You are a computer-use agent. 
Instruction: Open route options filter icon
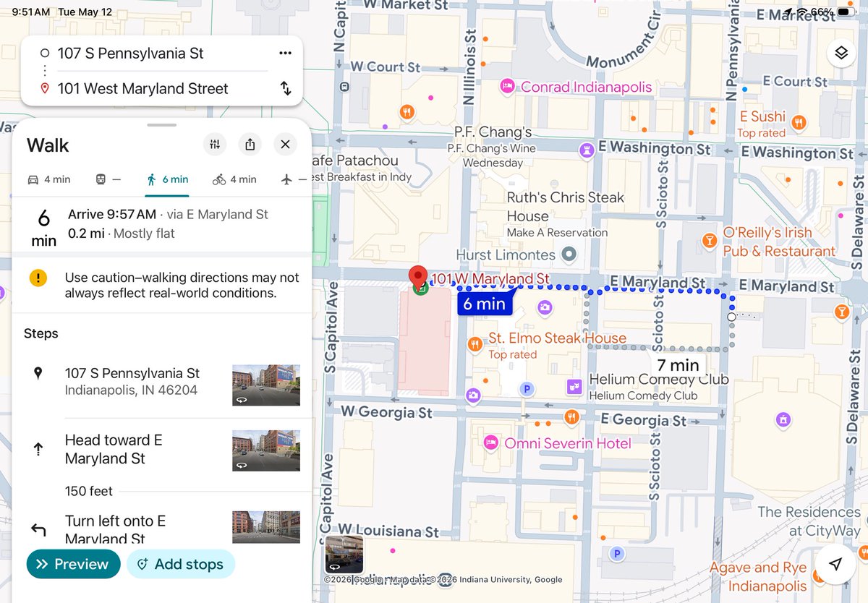tap(215, 145)
